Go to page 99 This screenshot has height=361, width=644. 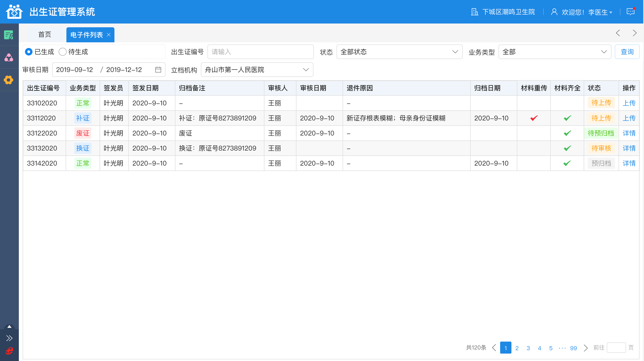click(574, 348)
